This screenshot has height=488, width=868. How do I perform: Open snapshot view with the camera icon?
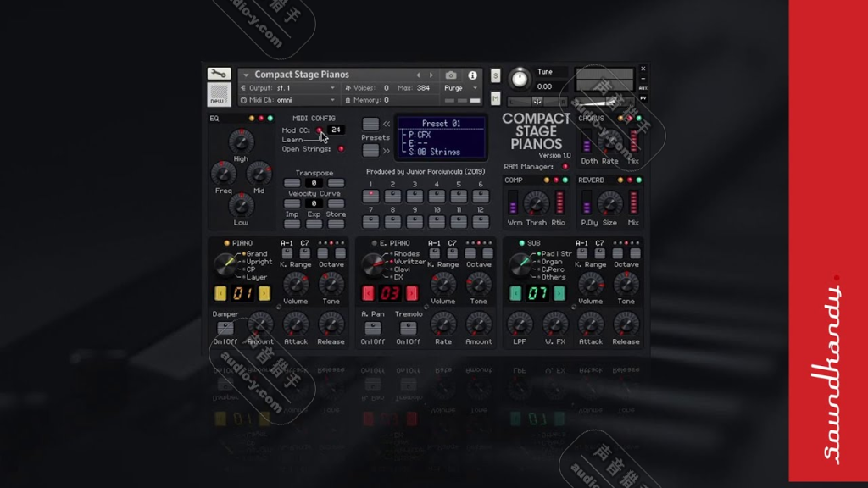pyautogui.click(x=450, y=75)
